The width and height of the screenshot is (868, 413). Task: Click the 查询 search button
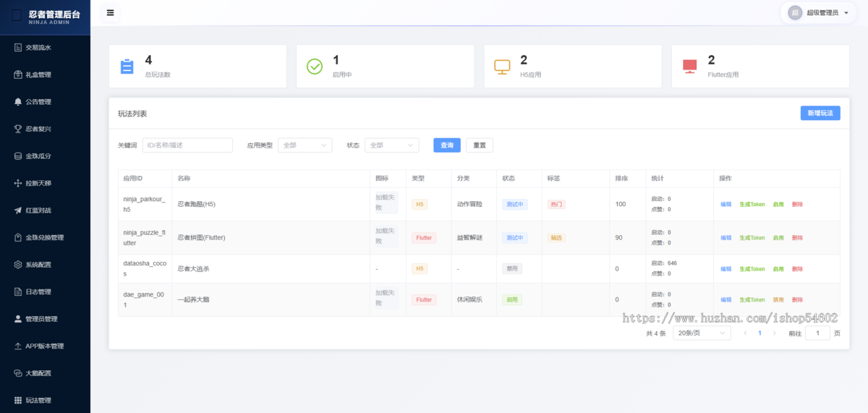pyautogui.click(x=447, y=145)
